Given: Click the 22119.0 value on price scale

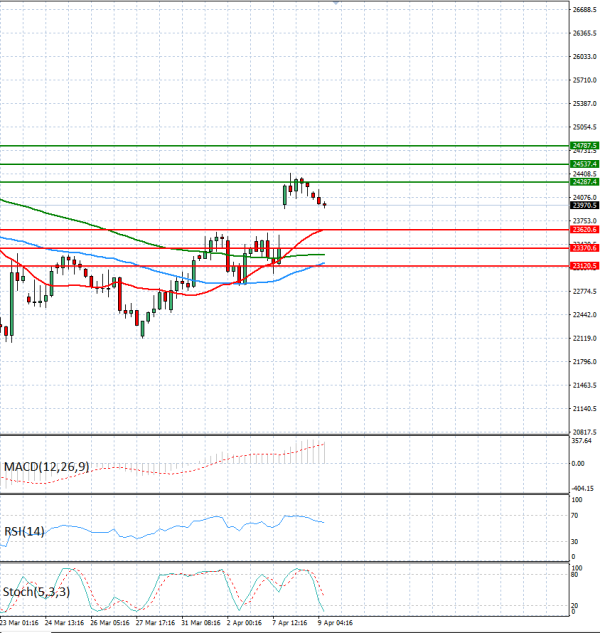Looking at the screenshot, I should [x=584, y=338].
